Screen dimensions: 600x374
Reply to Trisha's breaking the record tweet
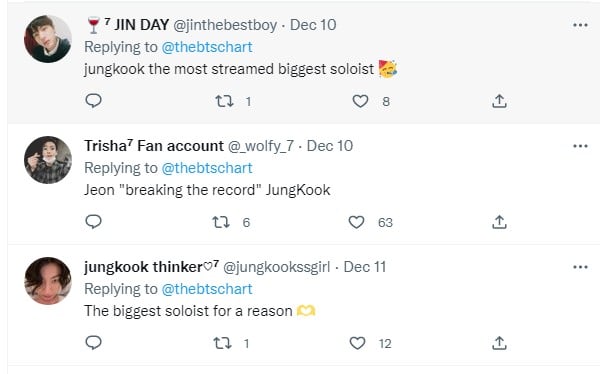[x=93, y=222]
